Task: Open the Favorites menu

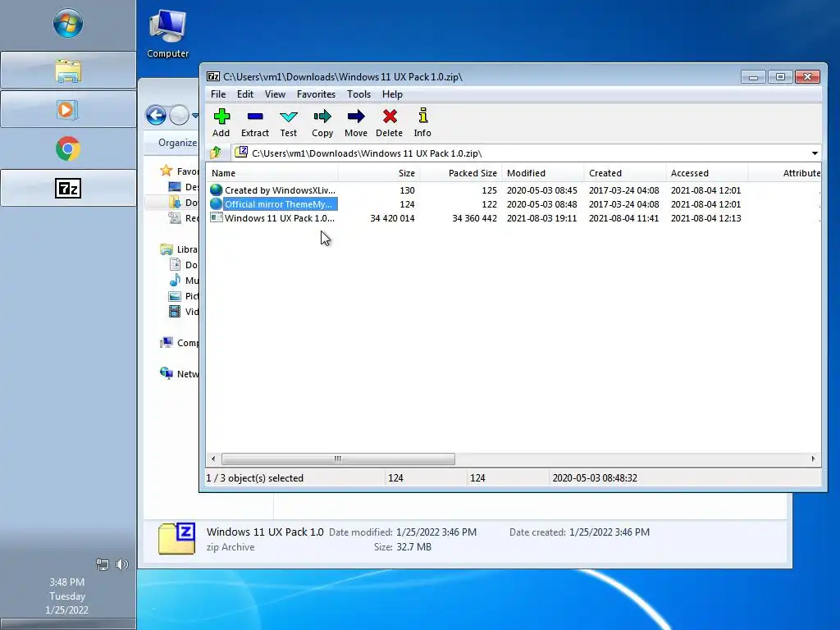Action: [316, 94]
